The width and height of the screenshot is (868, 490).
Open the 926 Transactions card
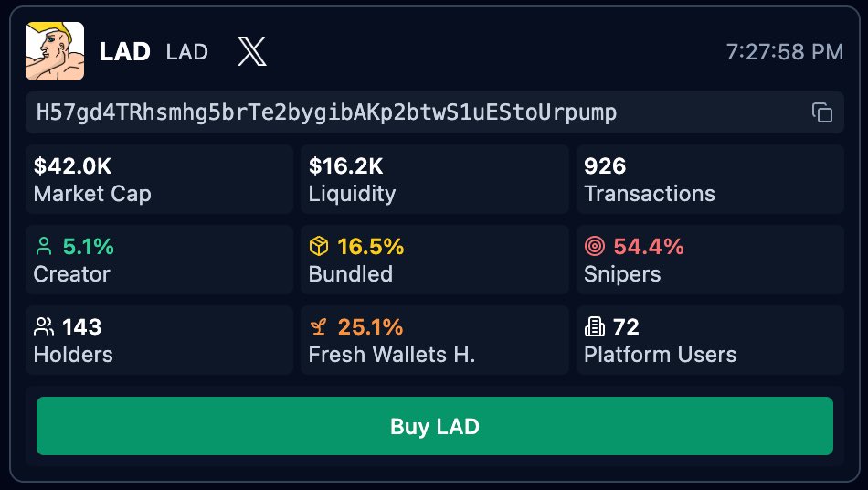pyautogui.click(x=710, y=179)
